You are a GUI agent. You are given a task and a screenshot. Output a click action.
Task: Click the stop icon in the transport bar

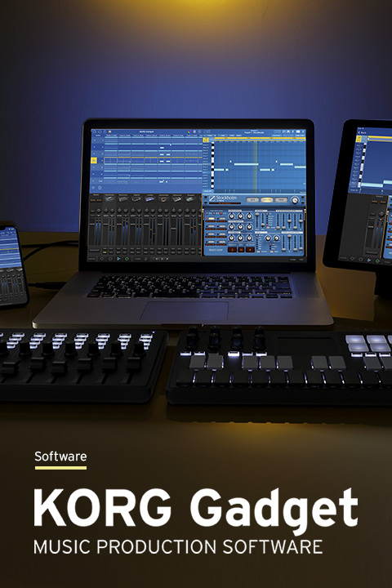pyautogui.click(x=110, y=259)
